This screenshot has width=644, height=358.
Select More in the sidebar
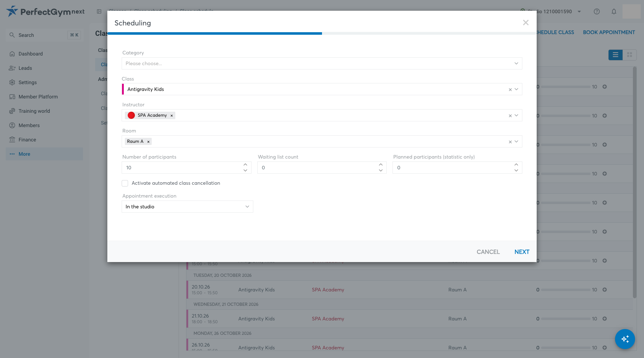point(44,154)
